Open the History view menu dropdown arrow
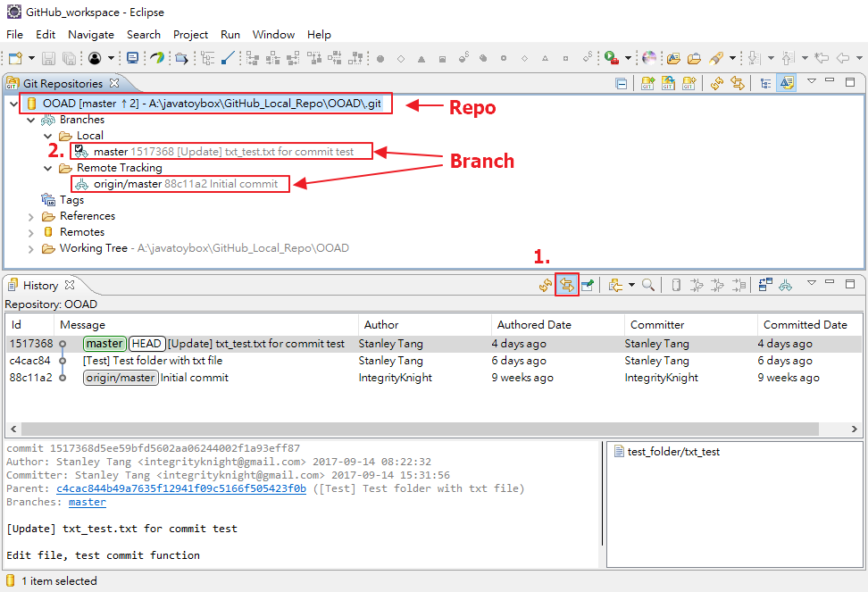868x592 pixels. tap(811, 284)
